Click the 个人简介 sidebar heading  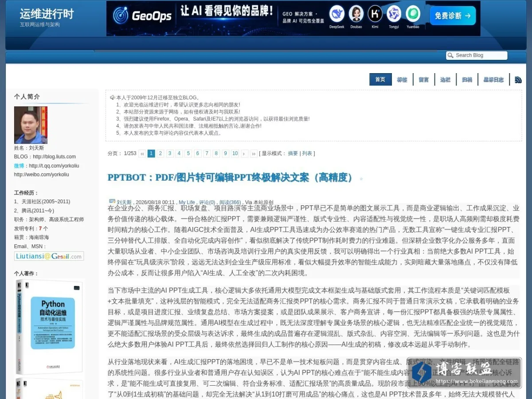pyautogui.click(x=27, y=97)
